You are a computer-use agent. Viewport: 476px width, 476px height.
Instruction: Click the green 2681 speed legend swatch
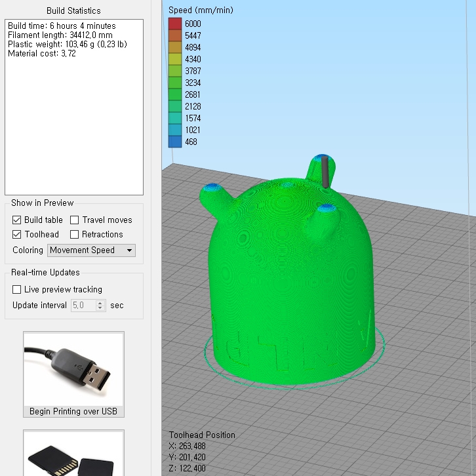(175, 94)
